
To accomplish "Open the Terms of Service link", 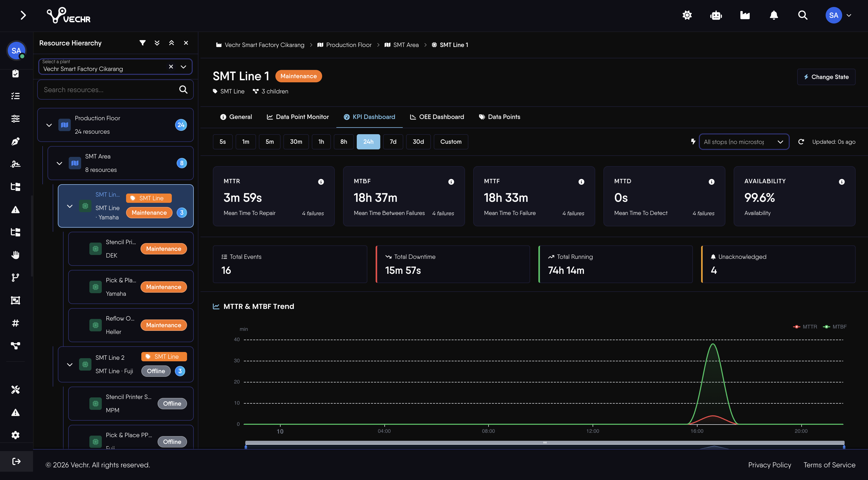I will [x=829, y=465].
